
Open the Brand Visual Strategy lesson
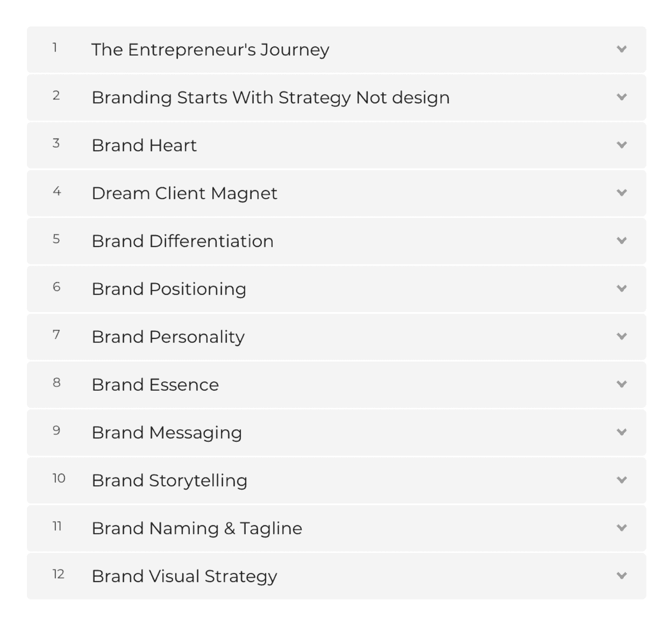coord(185,576)
